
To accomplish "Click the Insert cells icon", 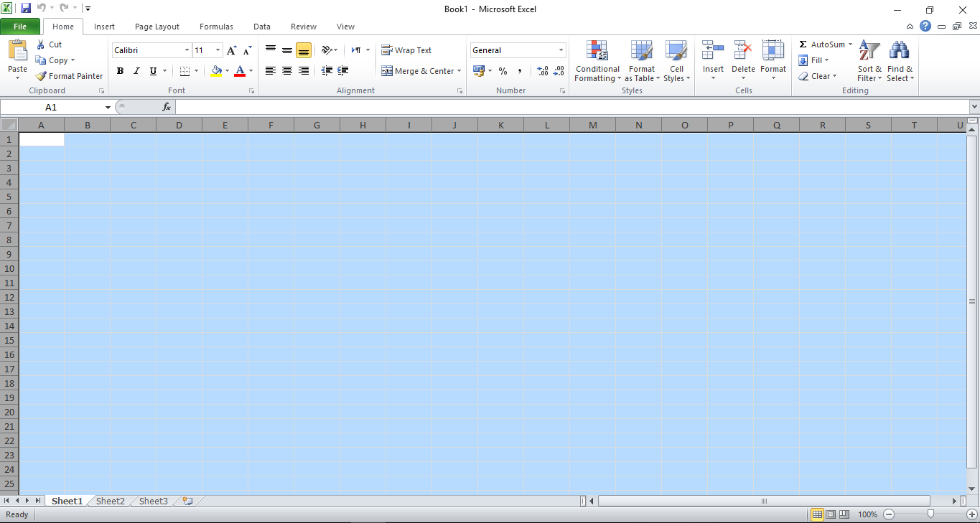I will tap(713, 50).
